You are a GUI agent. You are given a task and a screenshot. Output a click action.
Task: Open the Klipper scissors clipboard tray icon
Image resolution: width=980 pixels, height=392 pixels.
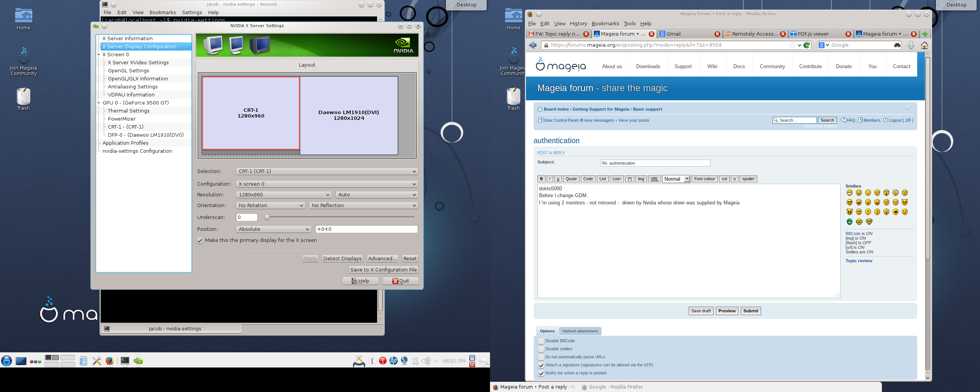point(415,361)
